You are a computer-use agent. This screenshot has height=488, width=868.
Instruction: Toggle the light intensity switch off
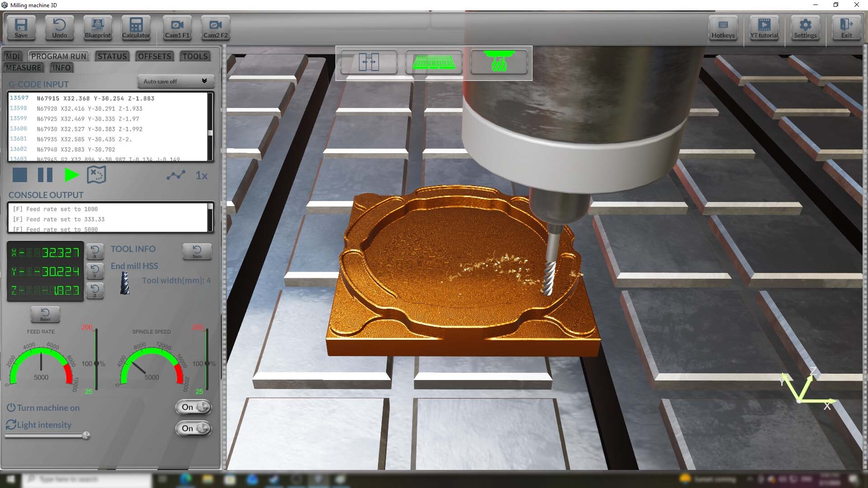pyautogui.click(x=193, y=429)
